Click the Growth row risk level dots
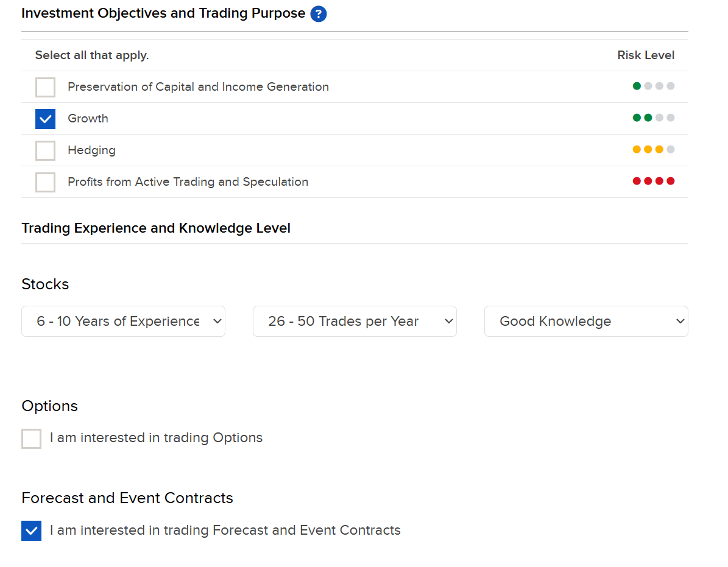The height and width of the screenshot is (567, 728). (x=653, y=118)
